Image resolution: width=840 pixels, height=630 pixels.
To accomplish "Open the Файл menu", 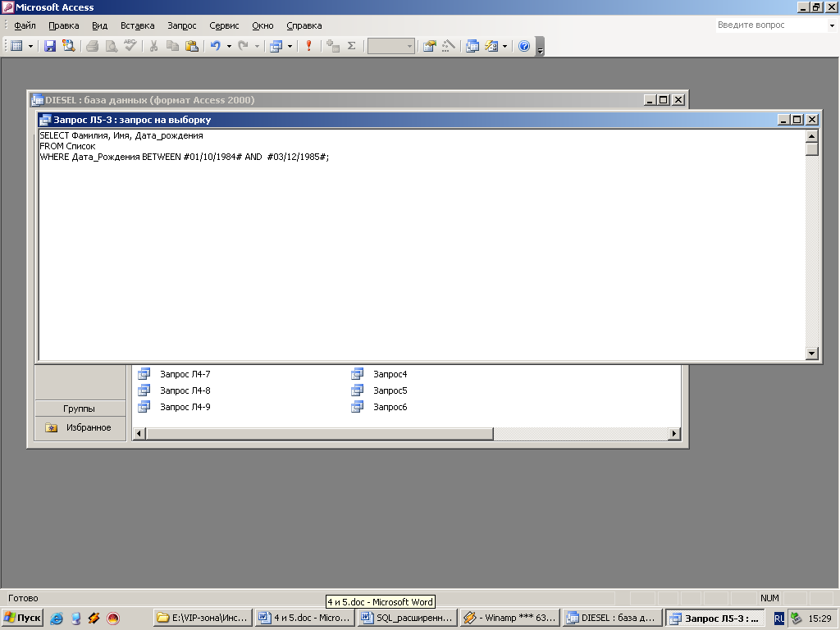I will tap(25, 25).
